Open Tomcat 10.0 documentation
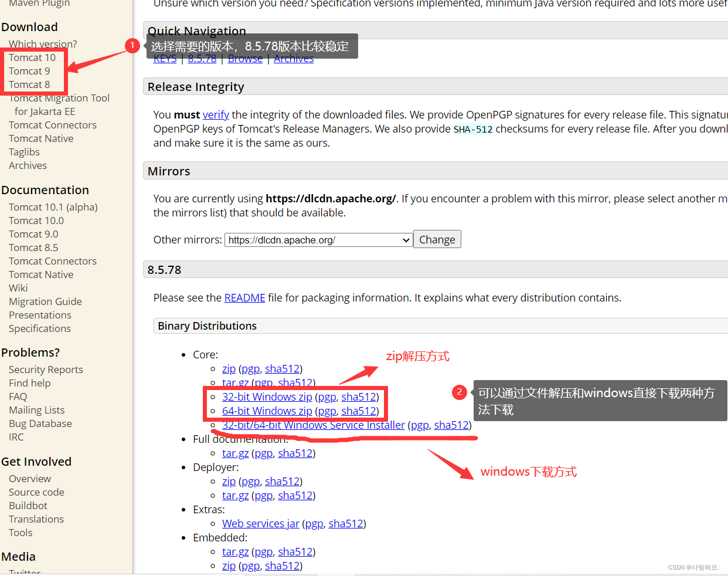 coord(36,221)
